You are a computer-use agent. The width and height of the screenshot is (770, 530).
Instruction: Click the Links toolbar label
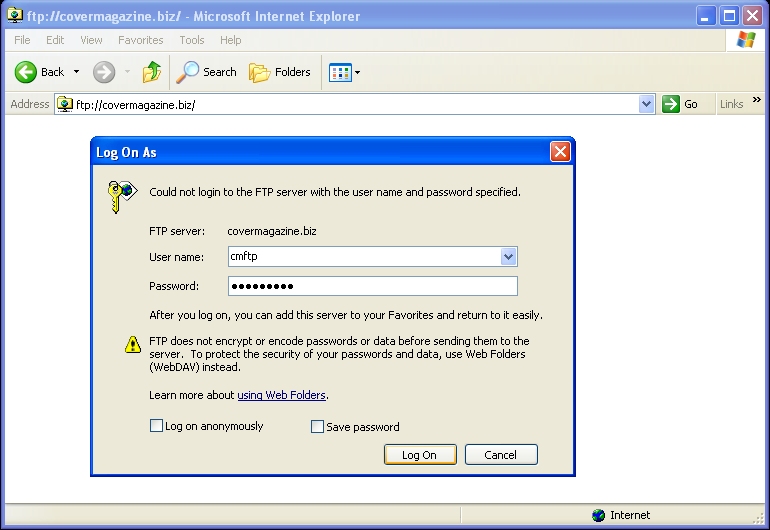[731, 104]
